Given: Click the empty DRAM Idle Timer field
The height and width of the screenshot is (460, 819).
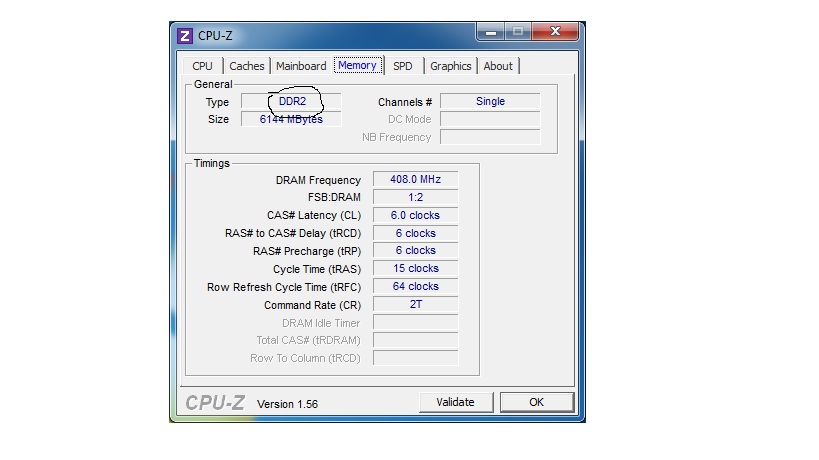Looking at the screenshot, I should pyautogui.click(x=416, y=322).
